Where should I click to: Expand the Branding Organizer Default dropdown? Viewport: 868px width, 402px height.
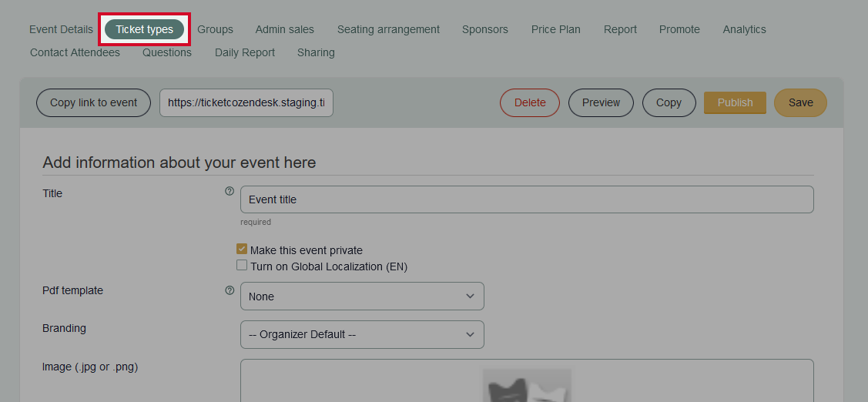click(362, 335)
